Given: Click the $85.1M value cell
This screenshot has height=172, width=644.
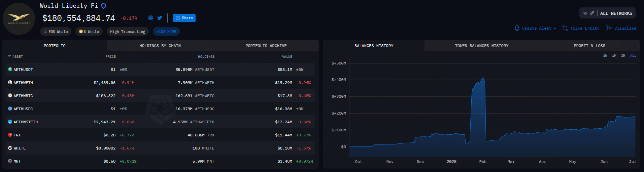Looking at the screenshot, I should pos(285,70).
